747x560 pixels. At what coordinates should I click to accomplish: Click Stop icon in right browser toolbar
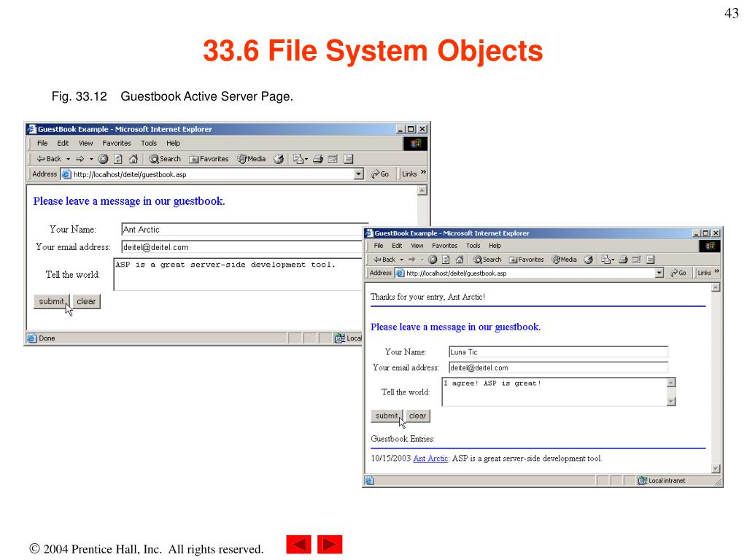[433, 260]
